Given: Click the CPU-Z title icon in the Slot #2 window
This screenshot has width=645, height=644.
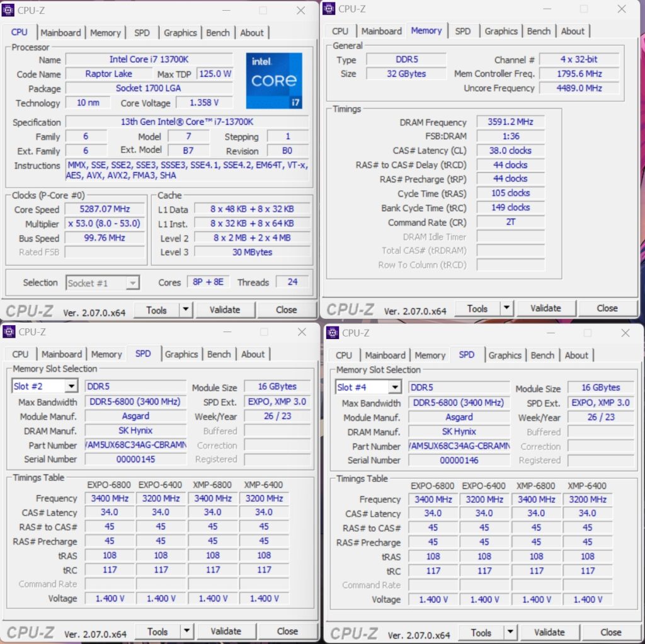Looking at the screenshot, I should pos(9,331).
